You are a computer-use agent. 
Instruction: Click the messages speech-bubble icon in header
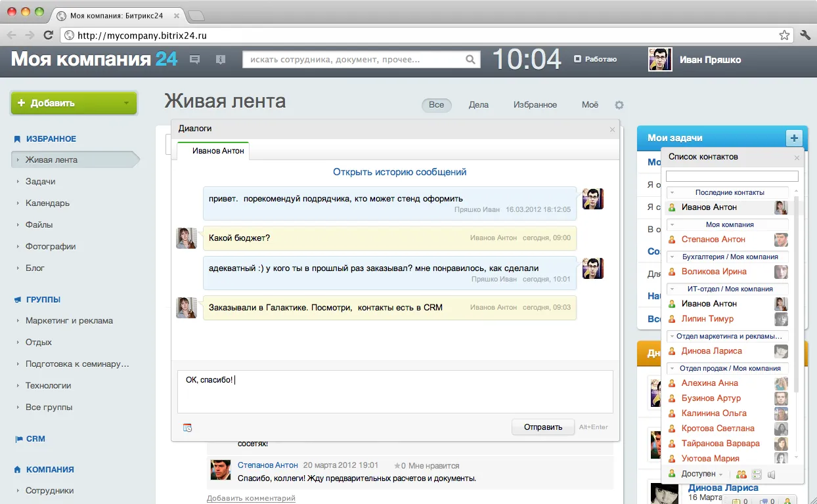point(195,60)
